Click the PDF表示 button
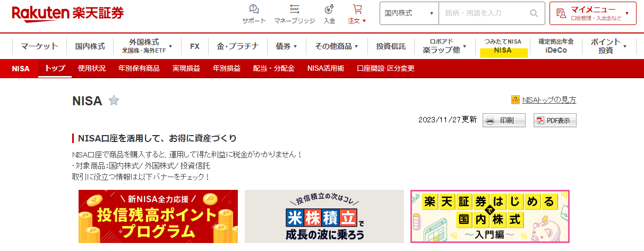 click(555, 120)
